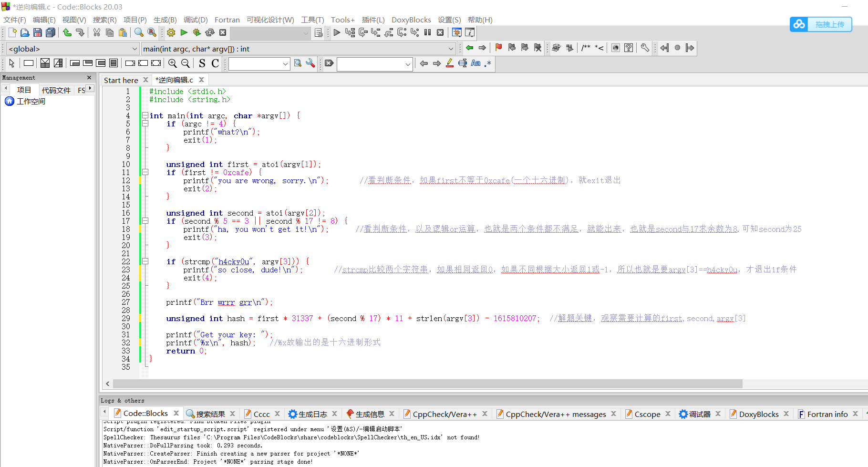Click the horizontal editor scrollbar thumb
Screen dimensions: 868x467
point(428,384)
